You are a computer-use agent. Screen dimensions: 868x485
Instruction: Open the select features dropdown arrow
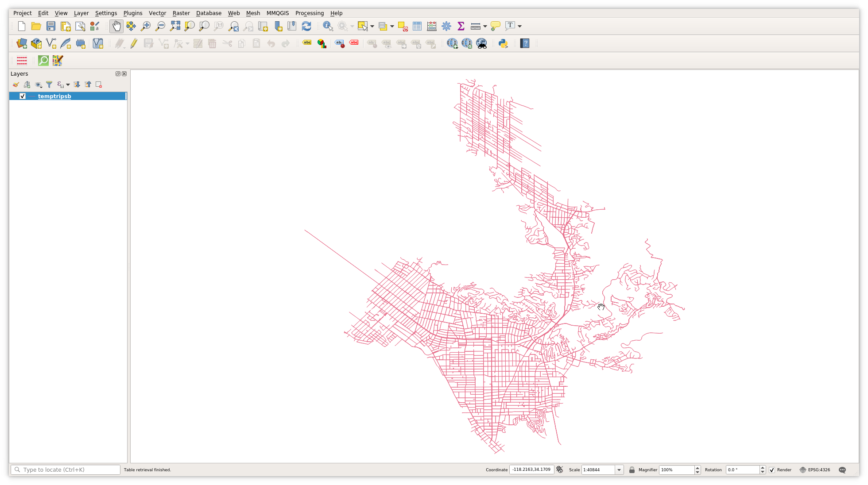click(372, 26)
